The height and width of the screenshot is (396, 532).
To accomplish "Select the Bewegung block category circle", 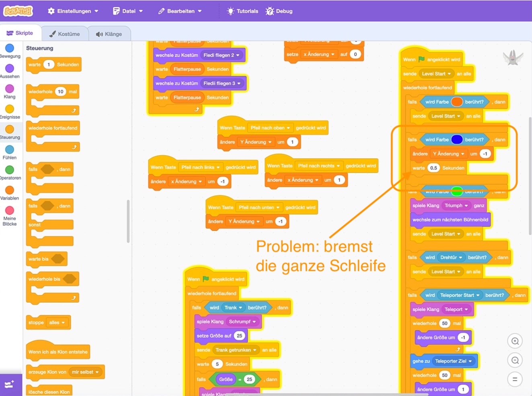I will tap(10, 48).
